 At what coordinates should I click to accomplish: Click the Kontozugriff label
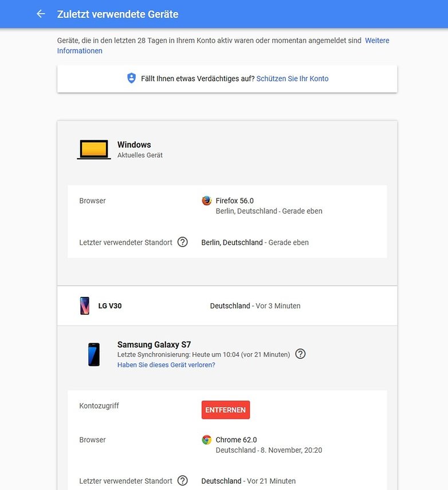(99, 406)
